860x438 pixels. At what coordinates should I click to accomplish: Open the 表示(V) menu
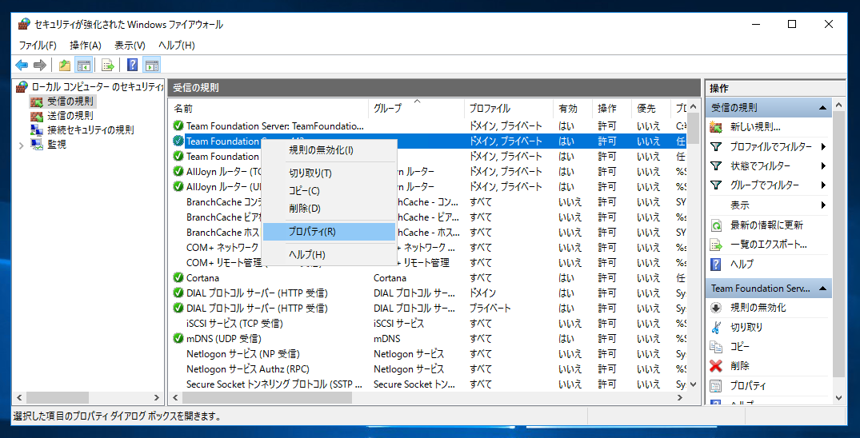coord(130,45)
